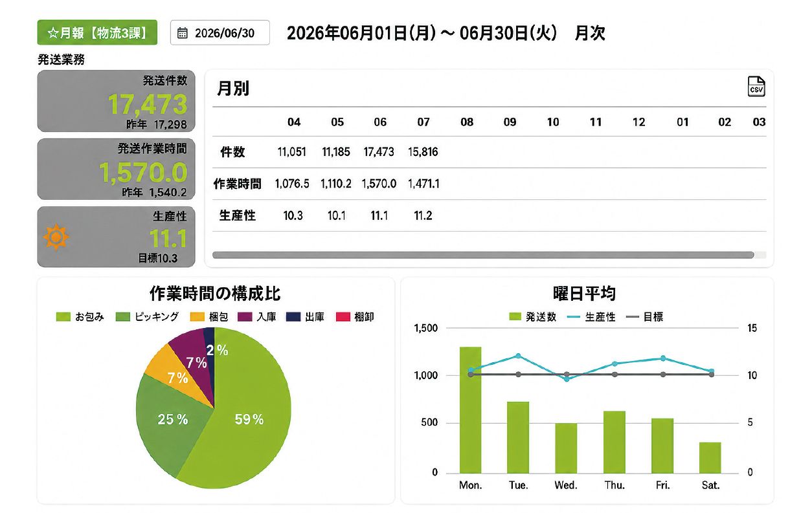Click the horizontal scrollbar under monthly table
This screenshot has width=812, height=513.
[483, 255]
